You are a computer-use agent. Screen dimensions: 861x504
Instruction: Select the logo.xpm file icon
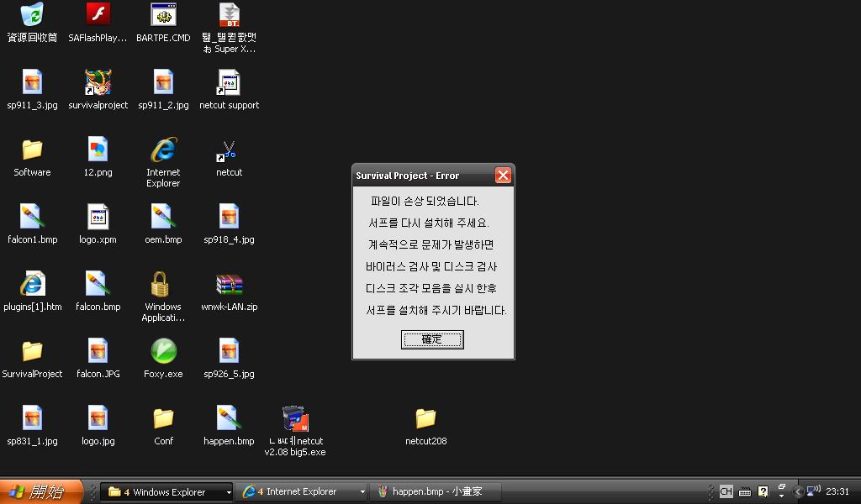[x=98, y=216]
